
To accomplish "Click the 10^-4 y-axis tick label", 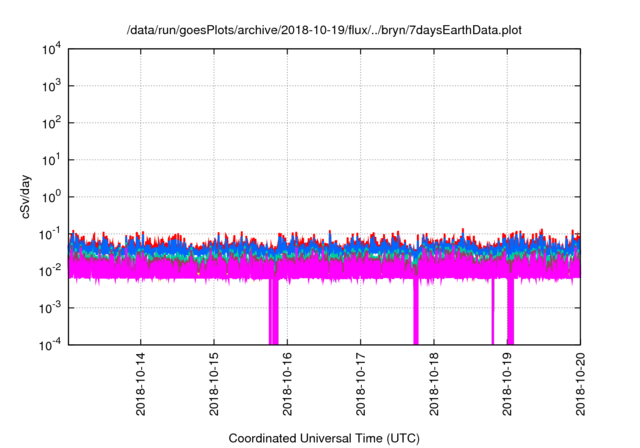I will (51, 345).
